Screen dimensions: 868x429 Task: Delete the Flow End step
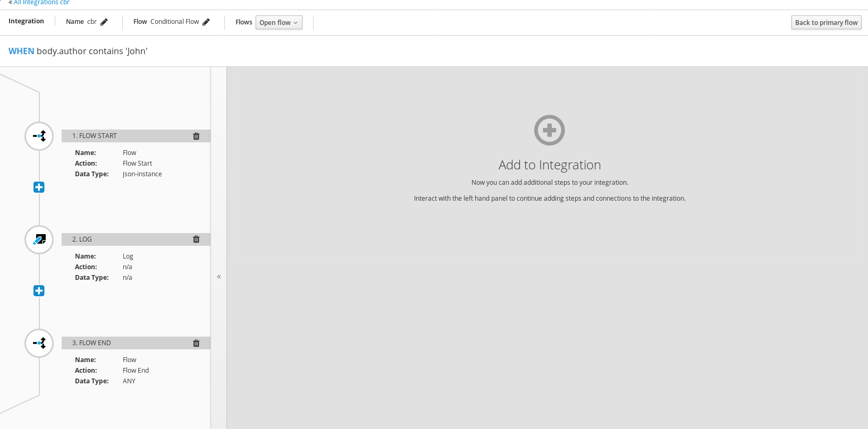196,343
